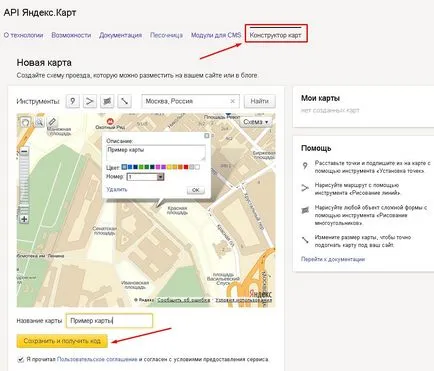Screen dimensions: 434x371
Task: Click the Ивановская площадь map label
Action: coord(135,285)
